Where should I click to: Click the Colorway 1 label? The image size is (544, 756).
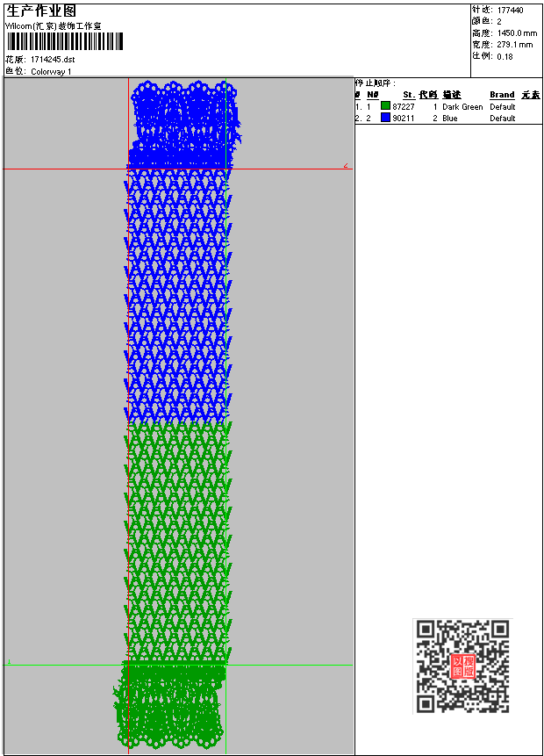[x=51, y=71]
